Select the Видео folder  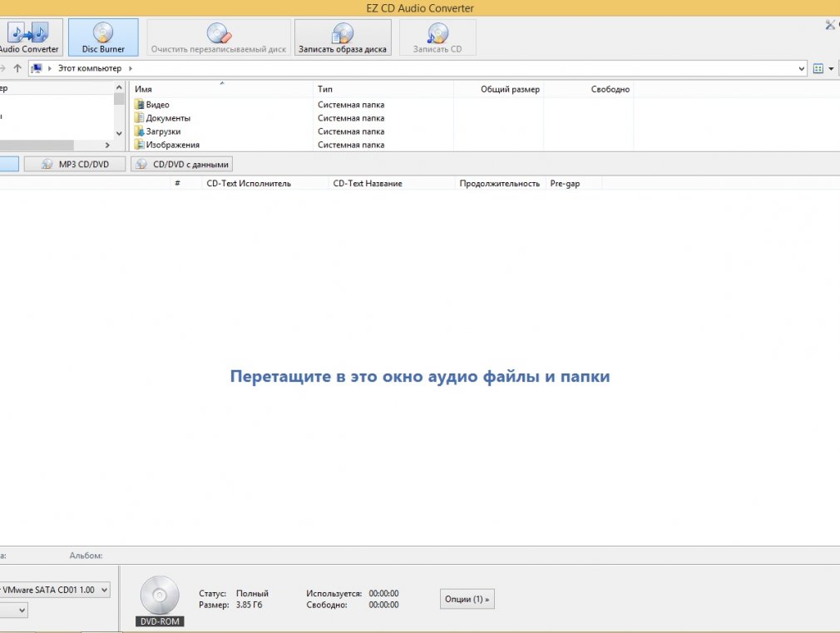[x=157, y=105]
